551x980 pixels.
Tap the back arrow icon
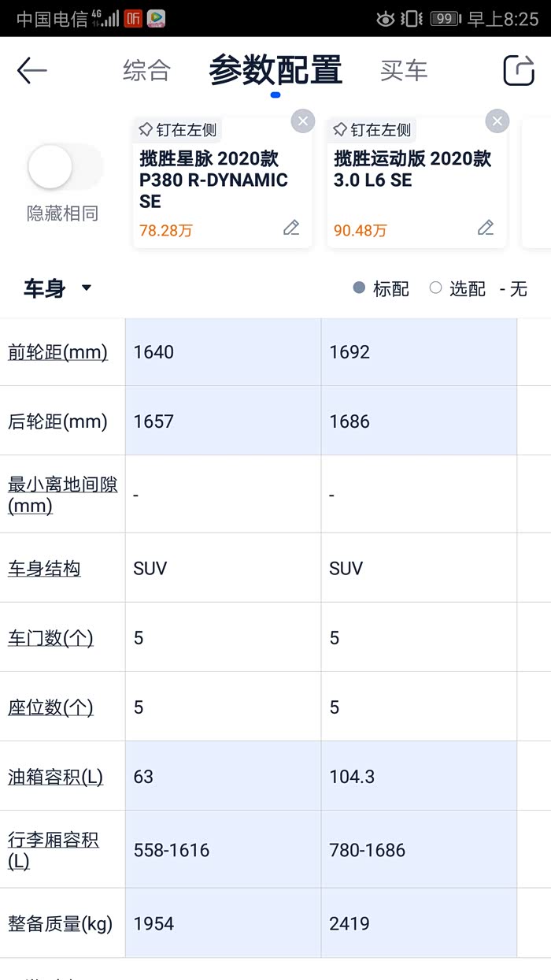(32, 71)
